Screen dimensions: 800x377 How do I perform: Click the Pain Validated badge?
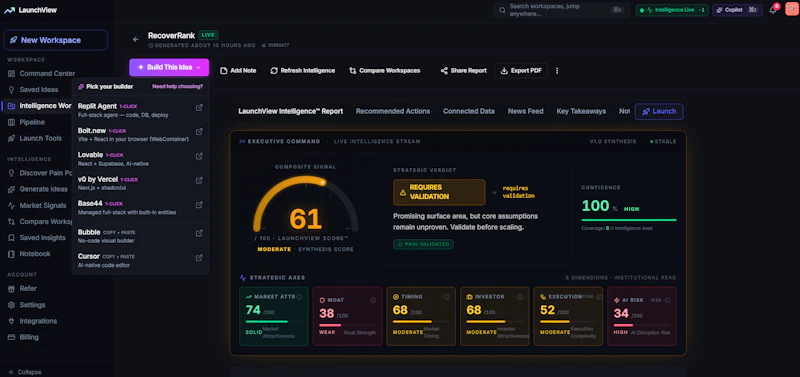(x=423, y=244)
